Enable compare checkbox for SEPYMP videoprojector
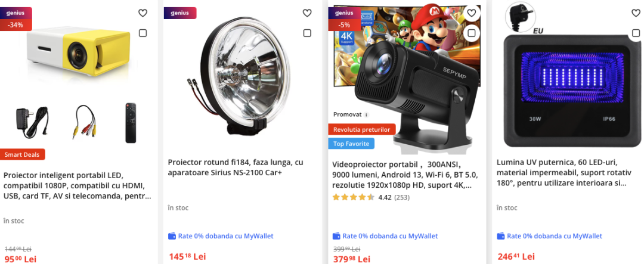Image resolution: width=644 pixels, height=264 pixels. (471, 33)
